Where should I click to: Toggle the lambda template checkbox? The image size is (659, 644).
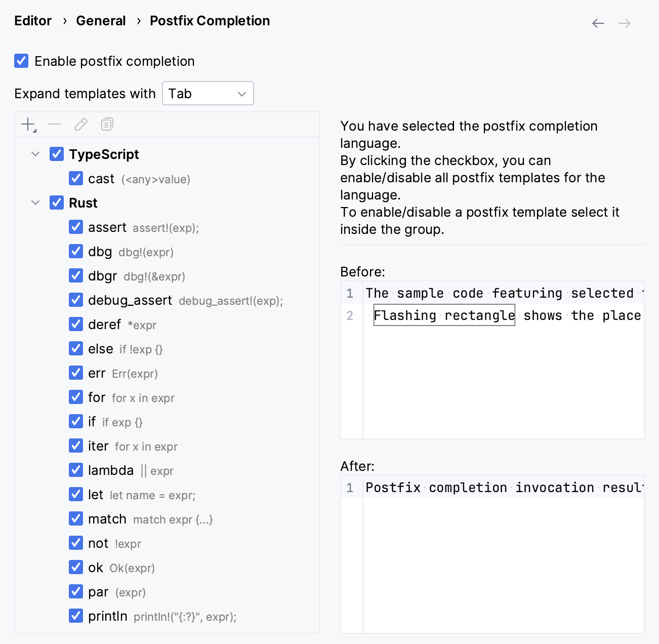[76, 470]
